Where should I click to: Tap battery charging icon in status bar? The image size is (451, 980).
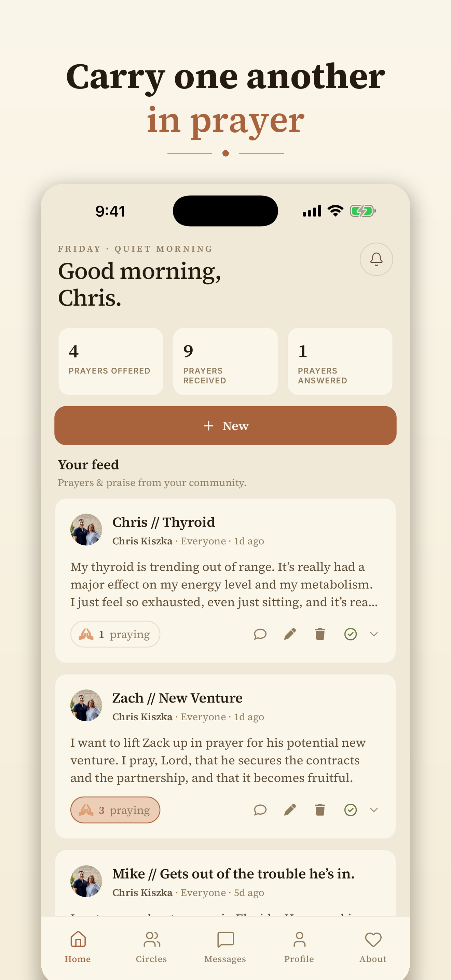pyautogui.click(x=363, y=211)
